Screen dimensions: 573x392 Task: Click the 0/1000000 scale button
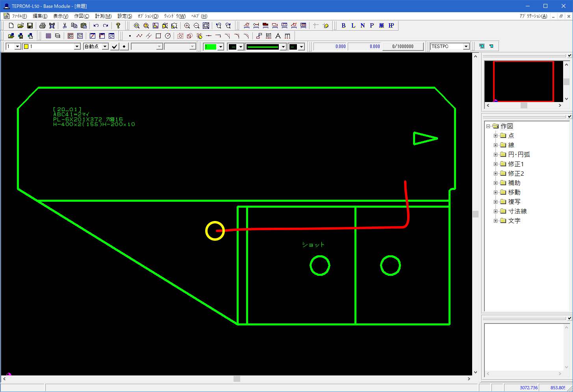[403, 46]
